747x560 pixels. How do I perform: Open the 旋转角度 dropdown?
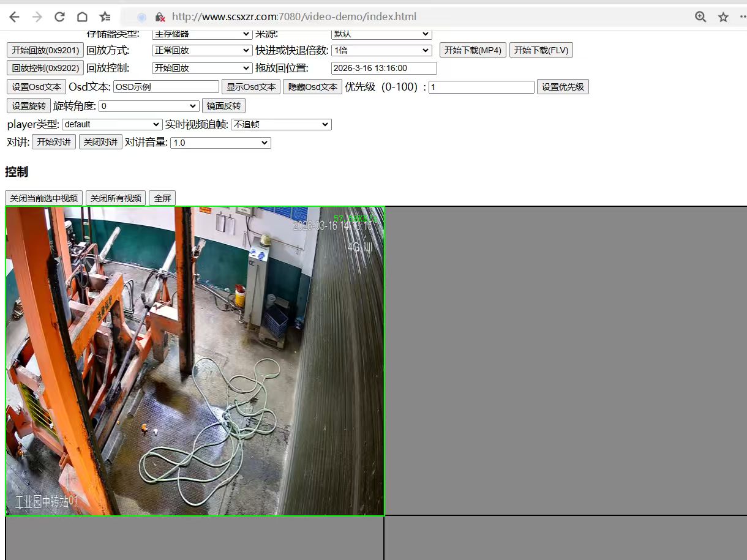tap(149, 106)
